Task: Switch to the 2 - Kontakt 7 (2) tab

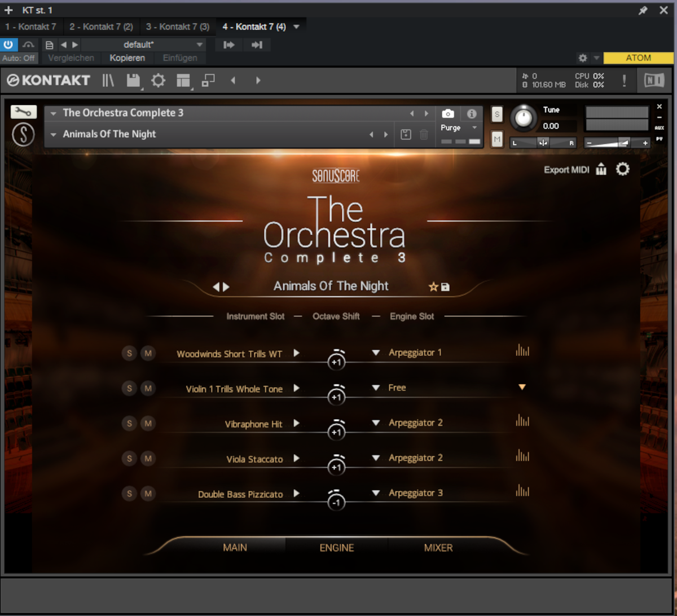Action: coord(102,27)
